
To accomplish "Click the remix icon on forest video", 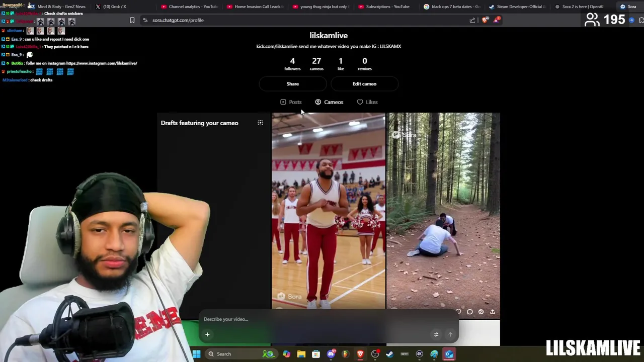I will [481, 312].
